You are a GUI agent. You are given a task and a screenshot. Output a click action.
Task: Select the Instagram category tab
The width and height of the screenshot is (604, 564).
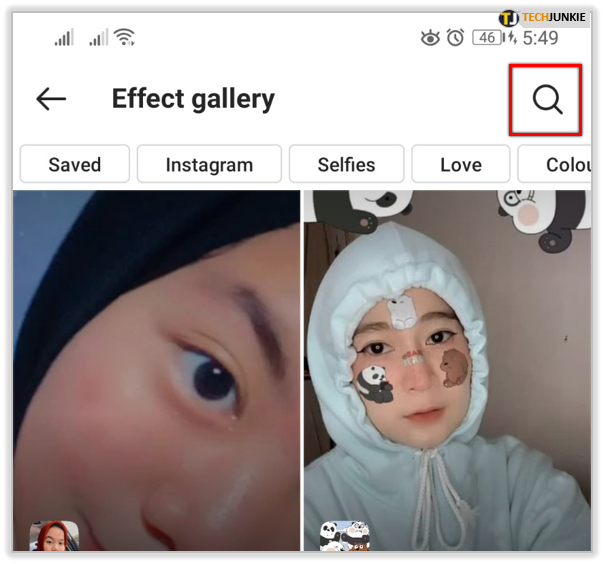click(209, 164)
